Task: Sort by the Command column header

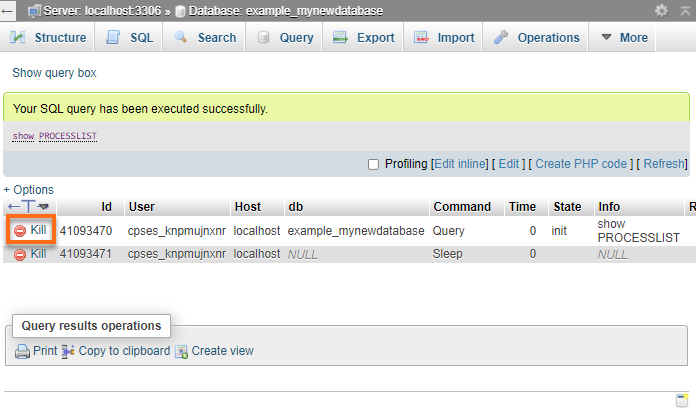Action: pyautogui.click(x=462, y=207)
